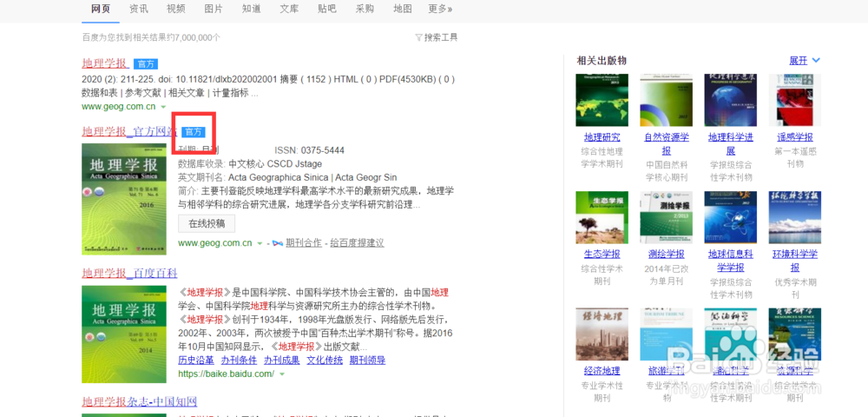Image resolution: width=868 pixels, height=417 pixels.
Task: Click the 地理研究 journal cover
Action: pyautogui.click(x=602, y=100)
